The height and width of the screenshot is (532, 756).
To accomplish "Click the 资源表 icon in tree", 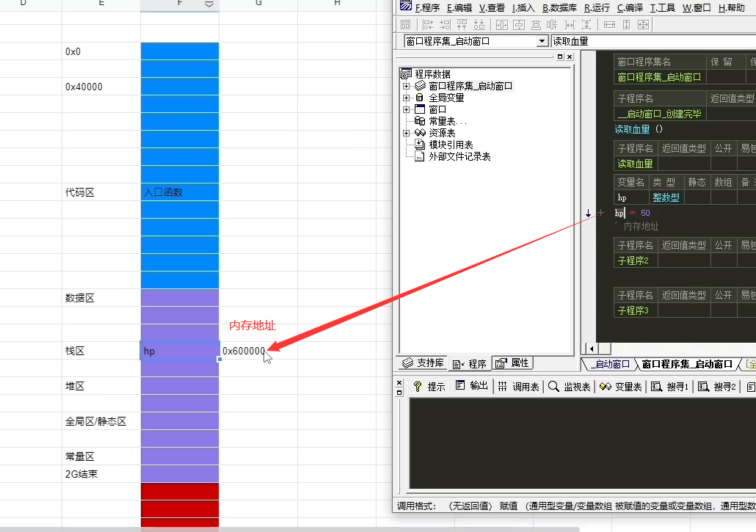I will coord(421,133).
